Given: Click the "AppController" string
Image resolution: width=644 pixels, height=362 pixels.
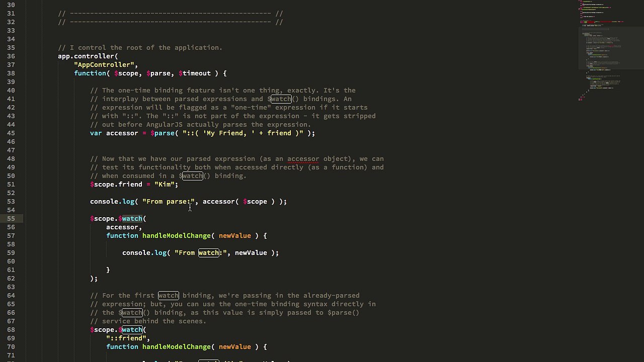Looking at the screenshot, I should (x=104, y=65).
